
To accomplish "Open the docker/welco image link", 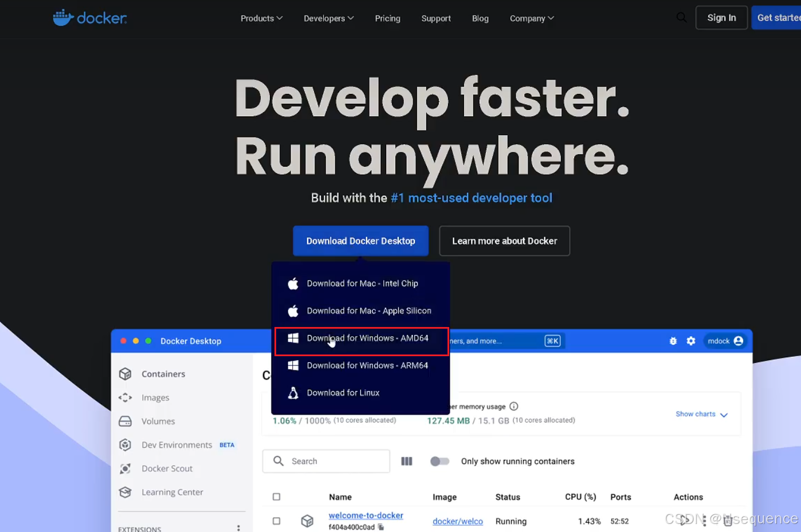I will 458,521.
